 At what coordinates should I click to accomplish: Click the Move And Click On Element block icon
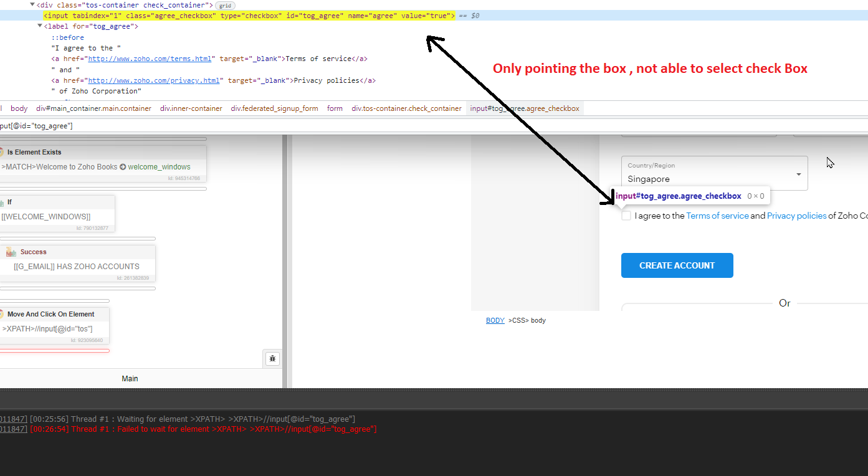click(x=2, y=314)
